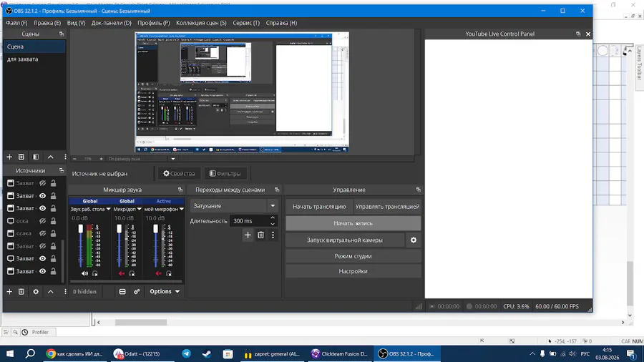Show hidden source осака with eye icon
644x362 pixels.
(x=42, y=233)
